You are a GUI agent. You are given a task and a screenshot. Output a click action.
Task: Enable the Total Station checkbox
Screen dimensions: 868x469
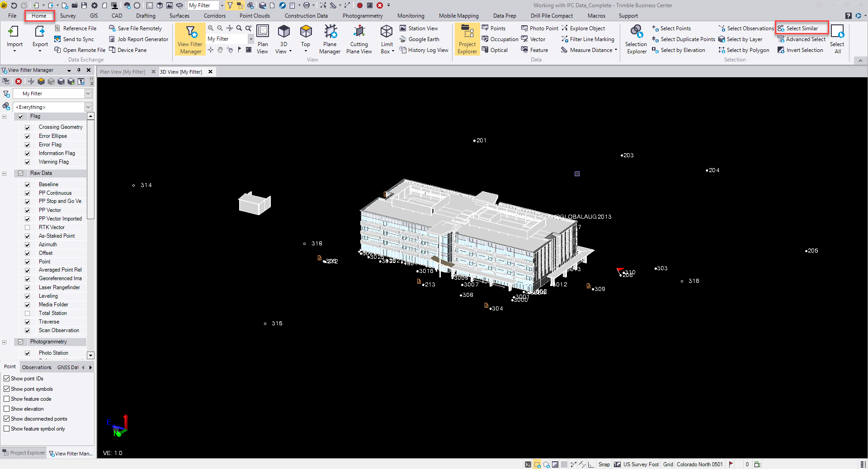coord(27,313)
